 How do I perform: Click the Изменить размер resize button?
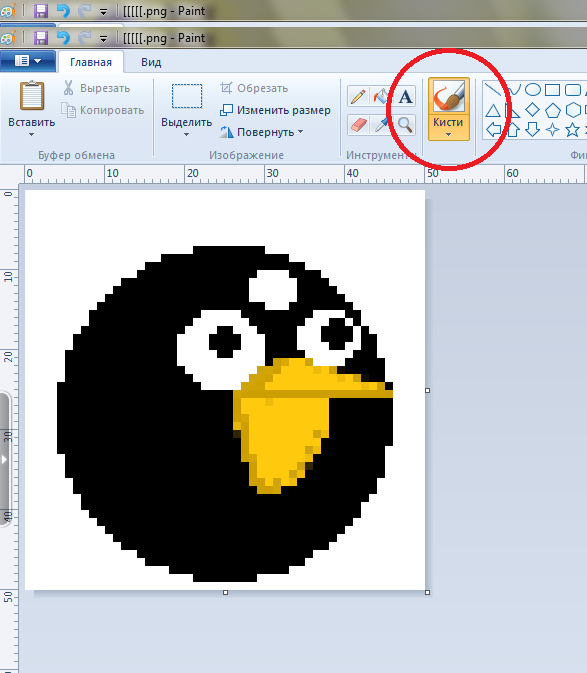pyautogui.click(x=275, y=110)
